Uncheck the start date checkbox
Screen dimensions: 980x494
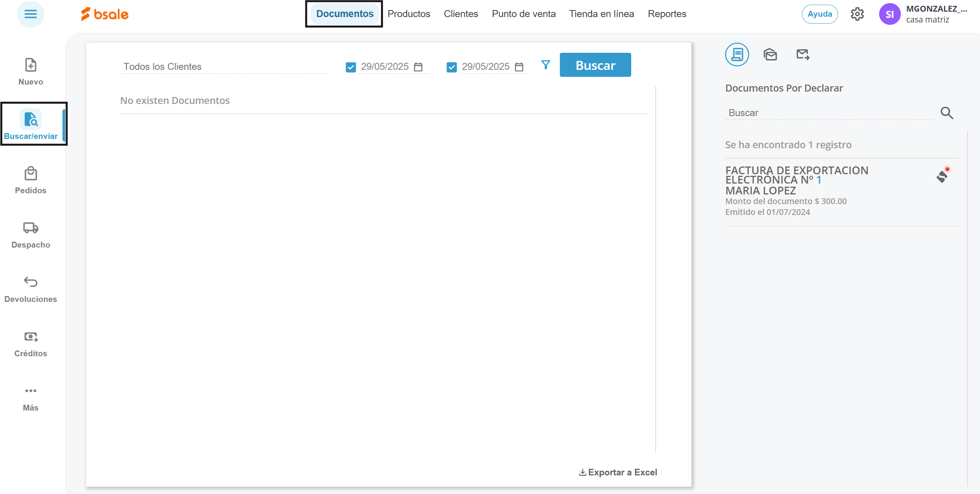click(351, 68)
